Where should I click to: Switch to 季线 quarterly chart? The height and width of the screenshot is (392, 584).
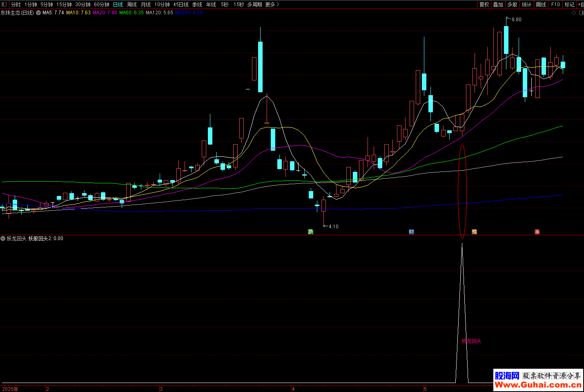[x=197, y=4]
